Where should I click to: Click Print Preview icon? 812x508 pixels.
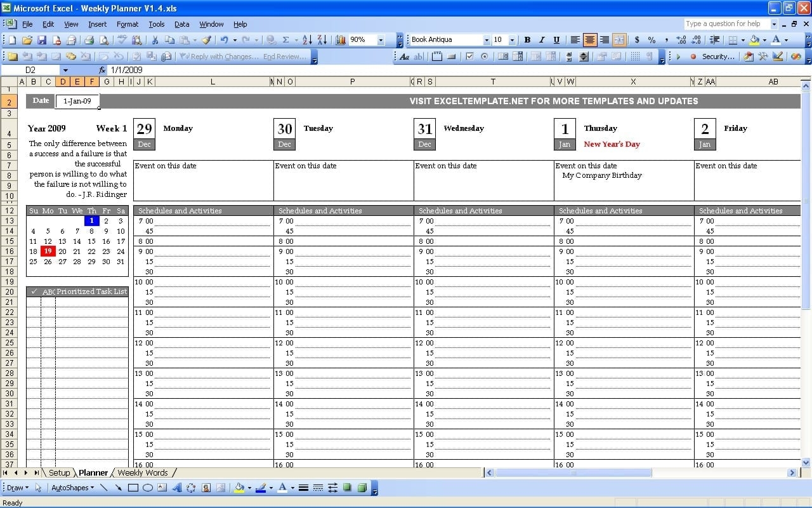pos(103,39)
